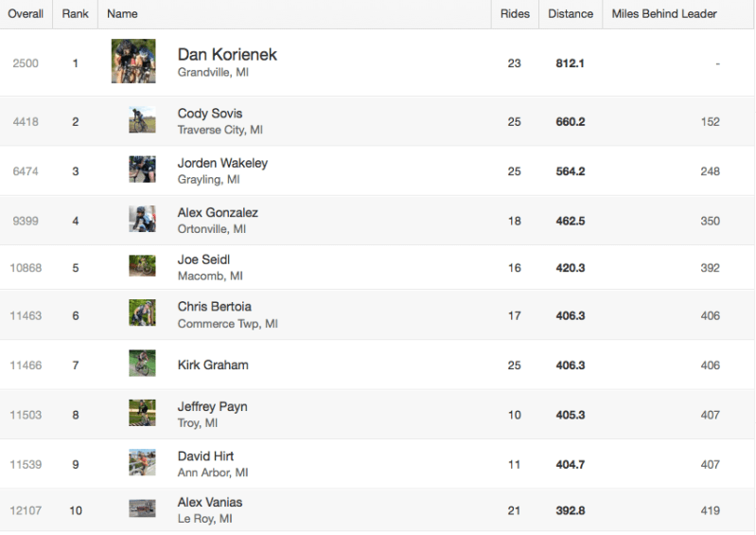Open Jorden Wakeley's avatar image
Screen dimensions: 756x535
click(142, 169)
